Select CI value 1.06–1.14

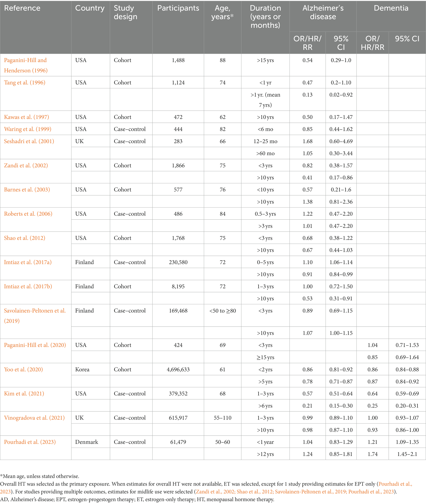(x=341, y=262)
